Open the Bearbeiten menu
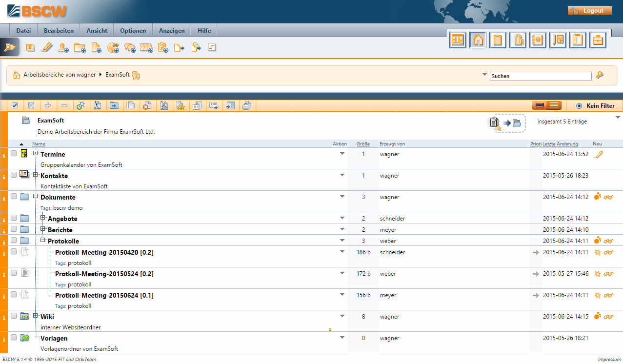The height and width of the screenshot is (364, 623). tap(59, 30)
